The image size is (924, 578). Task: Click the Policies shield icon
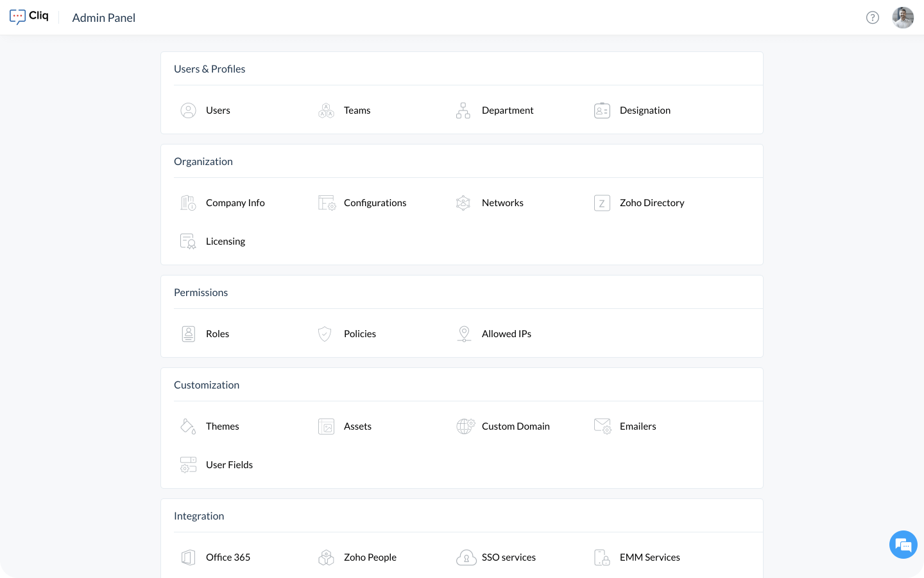point(325,334)
